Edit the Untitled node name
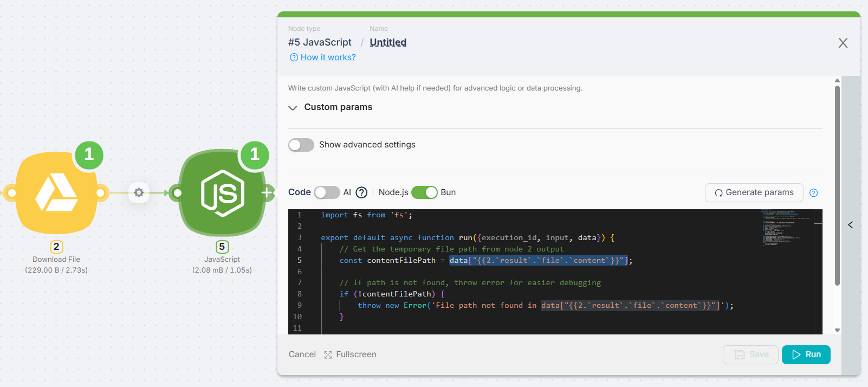The width and height of the screenshot is (868, 387). [x=388, y=42]
